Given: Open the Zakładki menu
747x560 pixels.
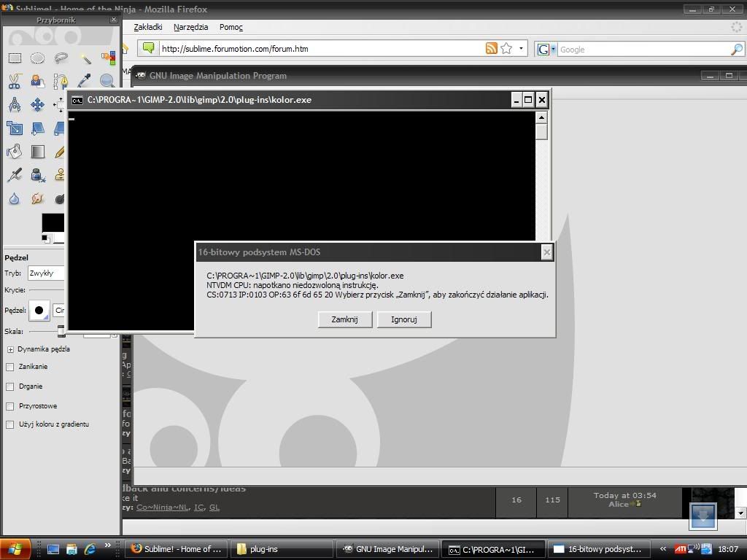Looking at the screenshot, I should (148, 27).
